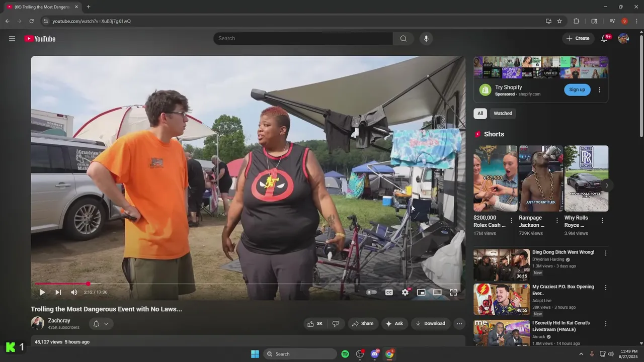
Task: Open the $200,000 Rolex Cash short
Action: 496,178
